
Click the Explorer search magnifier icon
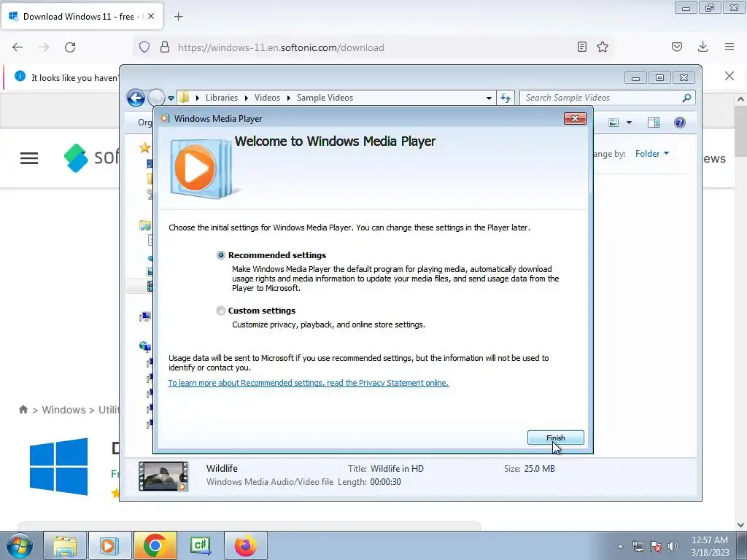[x=686, y=98]
